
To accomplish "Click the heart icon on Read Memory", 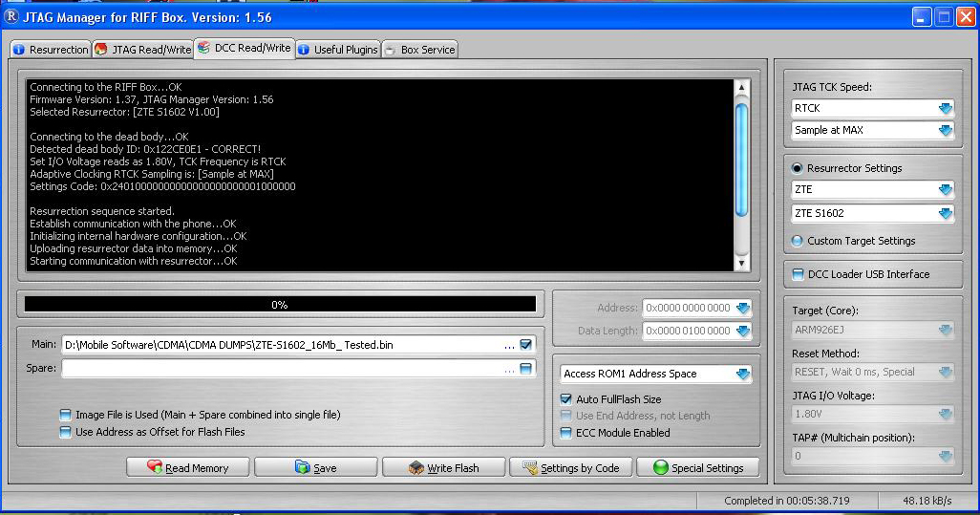I will [155, 466].
